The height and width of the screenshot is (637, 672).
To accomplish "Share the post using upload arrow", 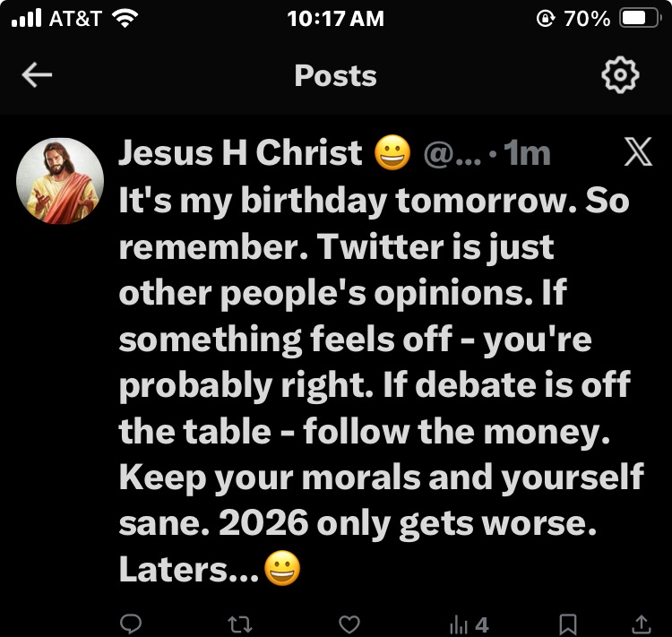I will [x=642, y=623].
